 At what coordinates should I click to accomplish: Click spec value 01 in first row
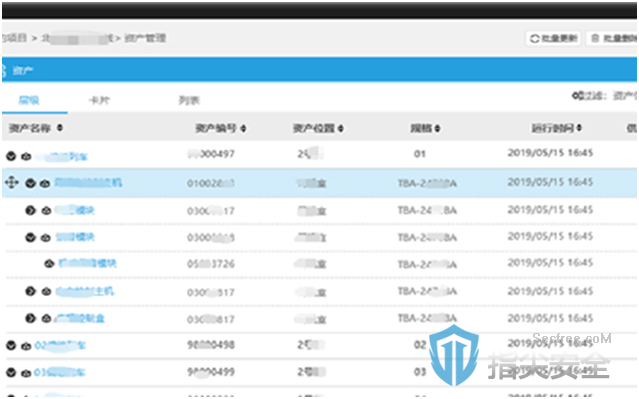pos(420,154)
